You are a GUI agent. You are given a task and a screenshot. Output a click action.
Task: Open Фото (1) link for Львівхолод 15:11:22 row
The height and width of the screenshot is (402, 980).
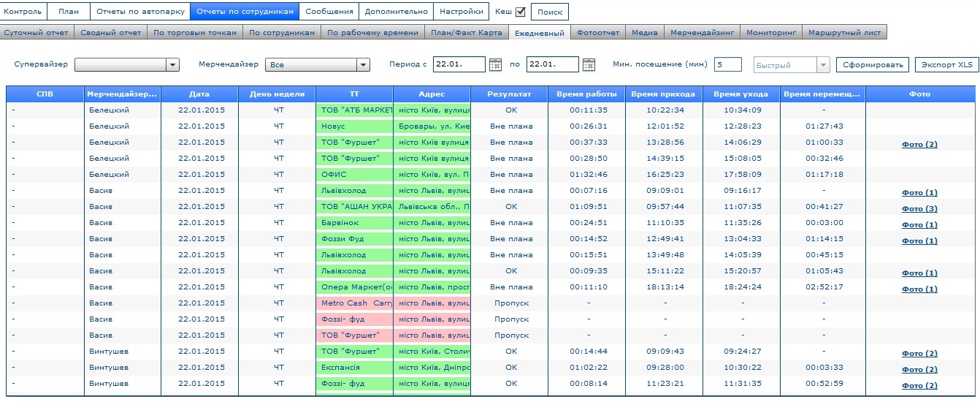coord(919,273)
